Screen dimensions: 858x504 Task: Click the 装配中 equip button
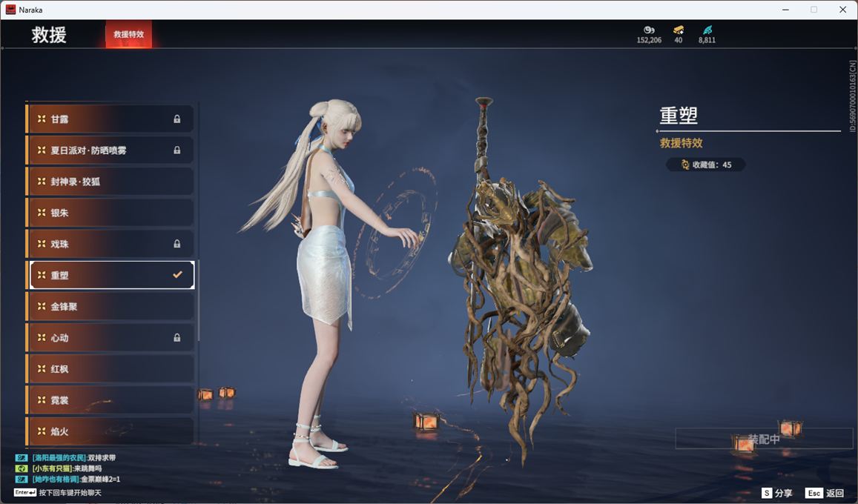point(764,439)
